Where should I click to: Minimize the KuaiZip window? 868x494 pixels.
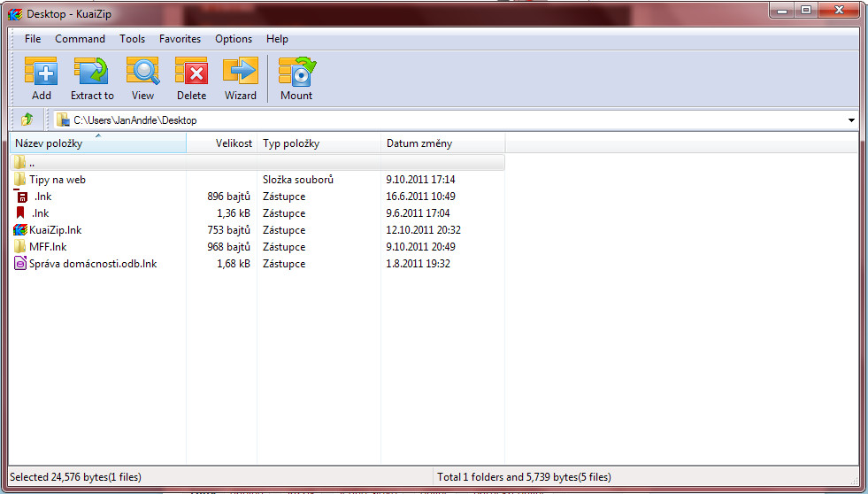tap(783, 10)
